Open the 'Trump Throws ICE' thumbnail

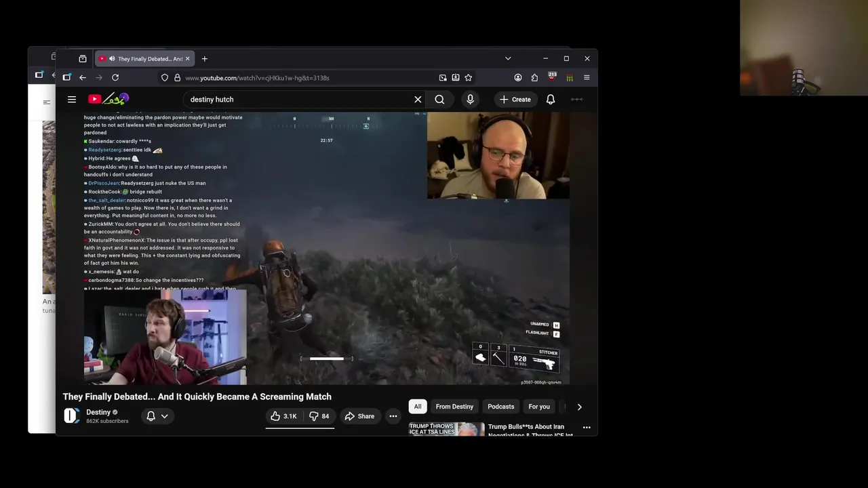coord(447,429)
